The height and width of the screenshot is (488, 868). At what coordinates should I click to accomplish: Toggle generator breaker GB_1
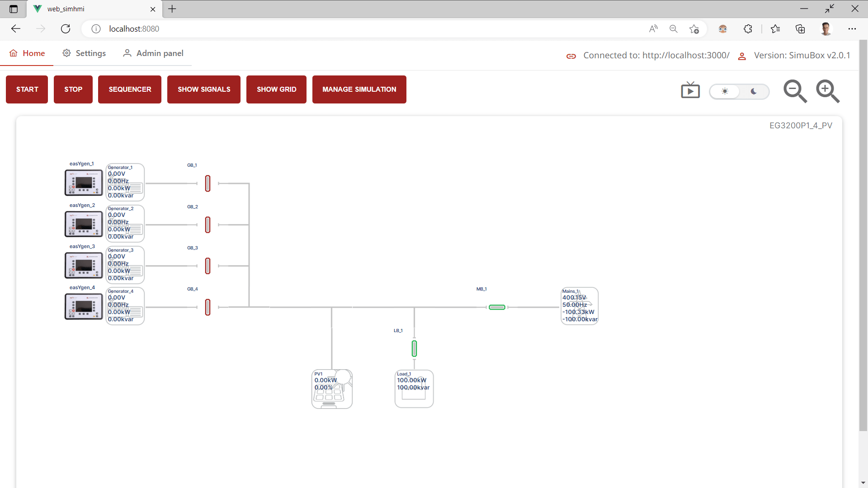(x=208, y=183)
